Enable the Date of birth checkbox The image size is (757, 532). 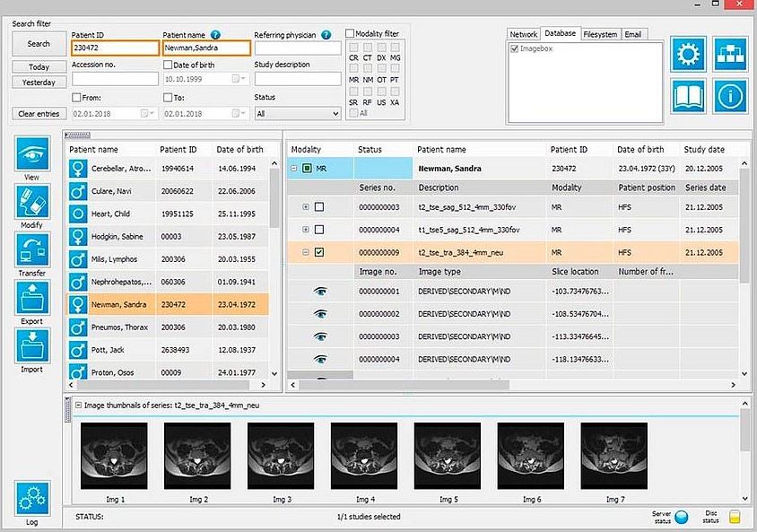[168, 65]
